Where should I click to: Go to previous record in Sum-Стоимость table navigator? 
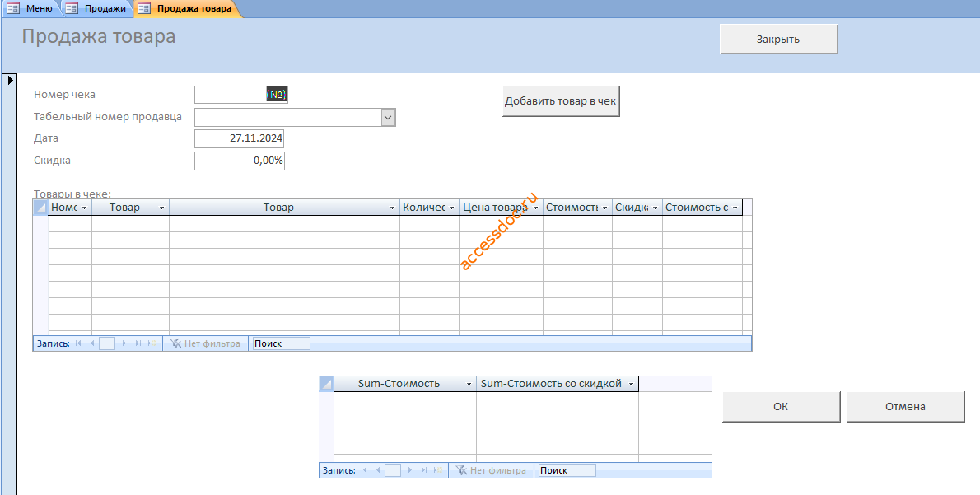(378, 470)
